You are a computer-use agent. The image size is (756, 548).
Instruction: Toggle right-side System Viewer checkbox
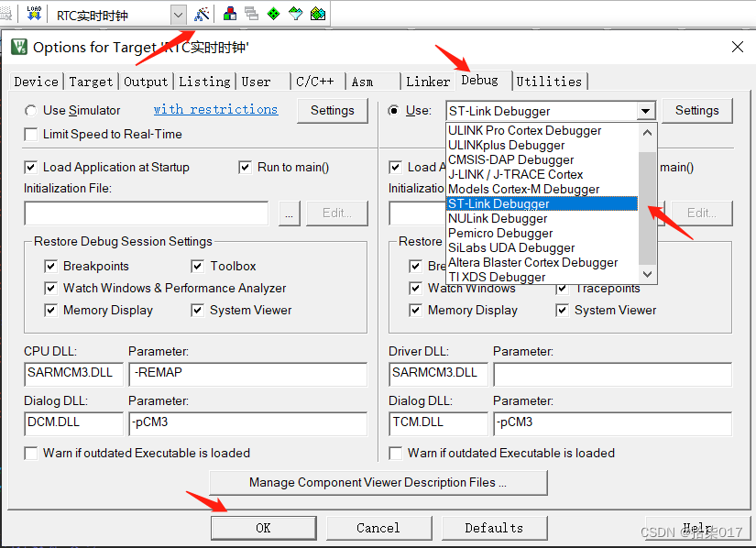pos(562,310)
